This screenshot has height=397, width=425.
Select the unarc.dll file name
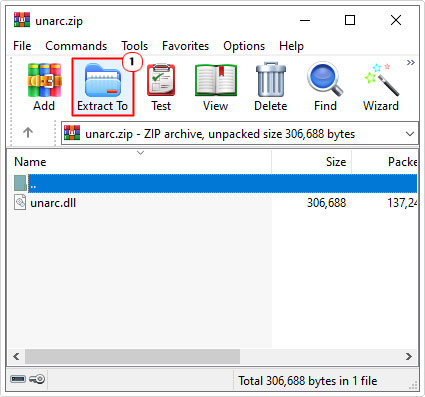click(53, 203)
